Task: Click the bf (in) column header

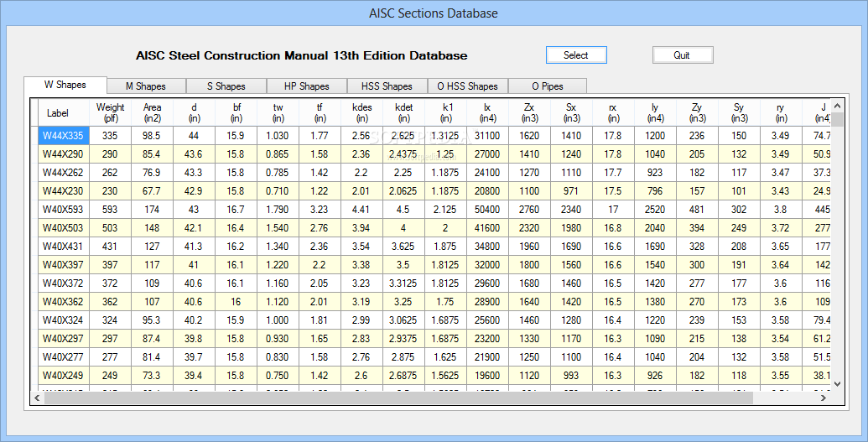Action: tap(236, 113)
